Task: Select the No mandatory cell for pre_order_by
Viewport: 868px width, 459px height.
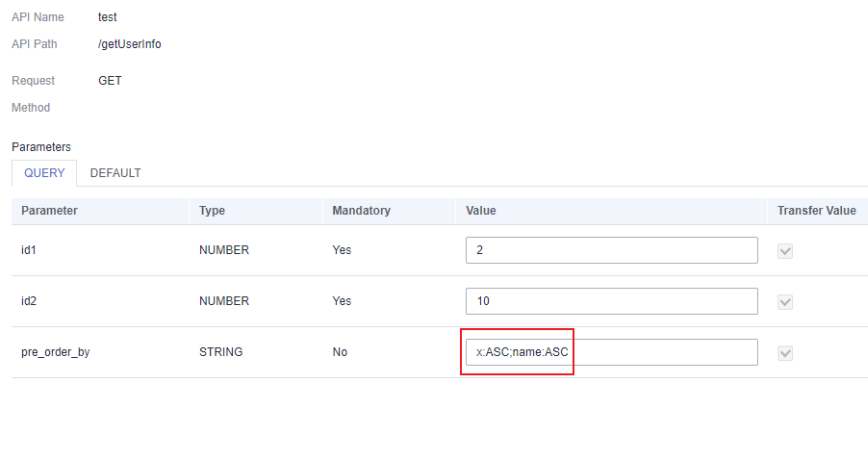Action: (340, 352)
